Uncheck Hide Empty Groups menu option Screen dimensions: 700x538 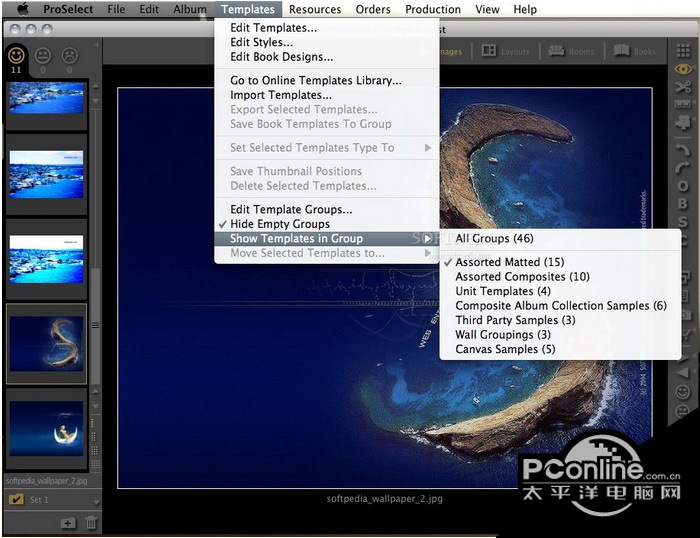279,224
